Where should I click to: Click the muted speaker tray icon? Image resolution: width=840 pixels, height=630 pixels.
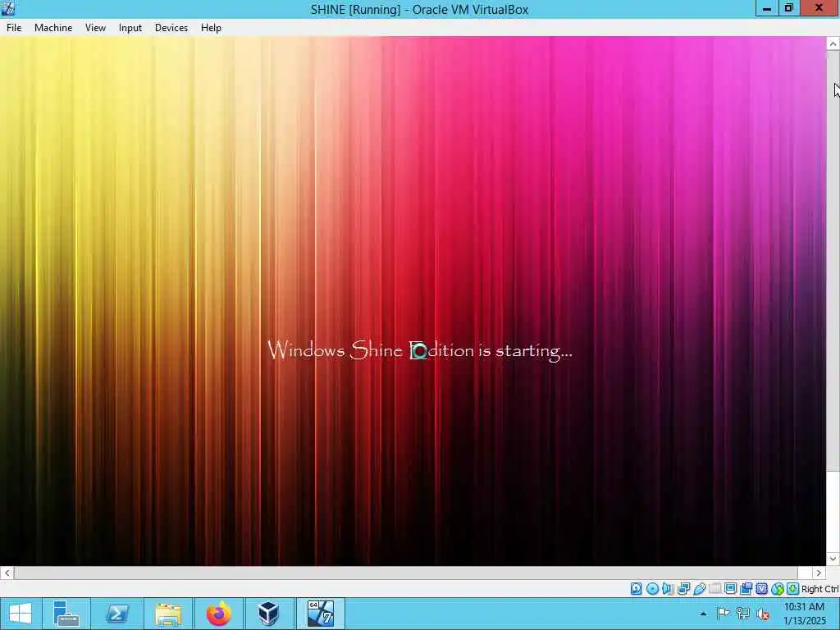point(763,614)
